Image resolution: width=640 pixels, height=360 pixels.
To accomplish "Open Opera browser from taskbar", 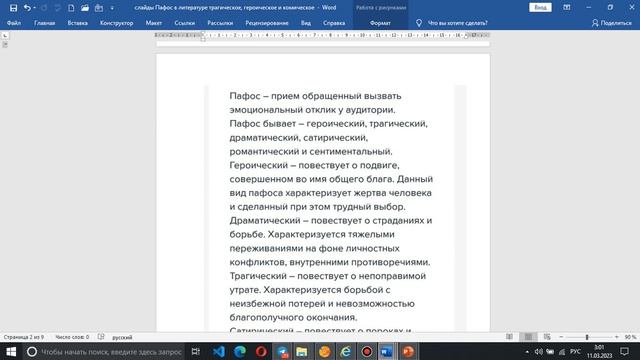I will pos(261,351).
